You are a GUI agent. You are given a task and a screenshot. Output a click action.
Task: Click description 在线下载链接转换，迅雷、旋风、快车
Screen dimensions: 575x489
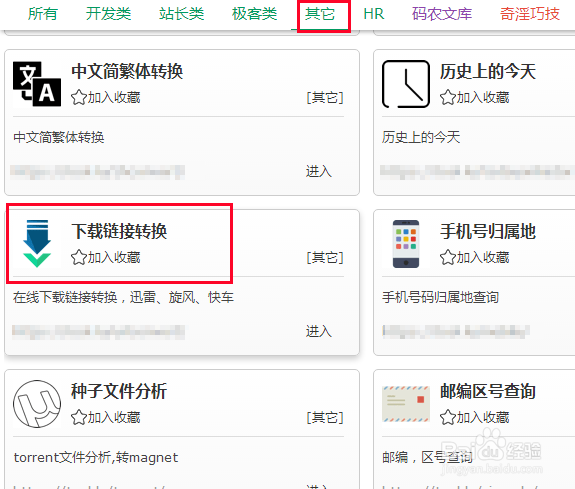(x=124, y=297)
